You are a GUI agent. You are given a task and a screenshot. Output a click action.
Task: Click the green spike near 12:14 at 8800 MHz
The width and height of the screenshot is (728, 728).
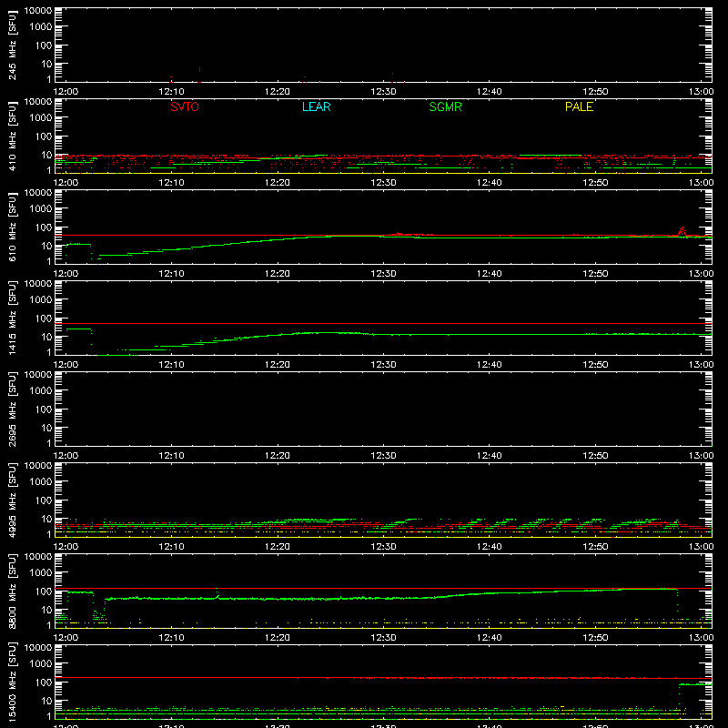(x=217, y=593)
